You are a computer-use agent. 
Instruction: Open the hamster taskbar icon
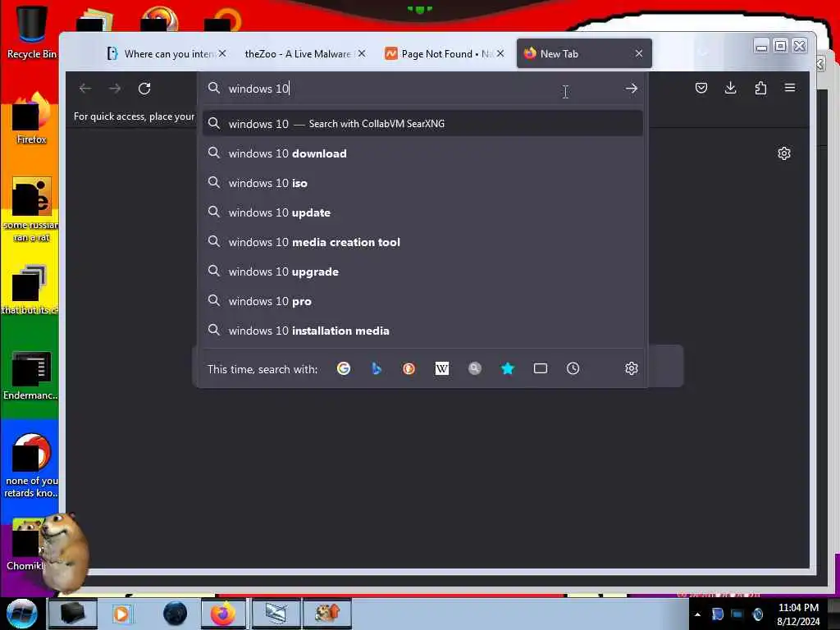click(327, 614)
